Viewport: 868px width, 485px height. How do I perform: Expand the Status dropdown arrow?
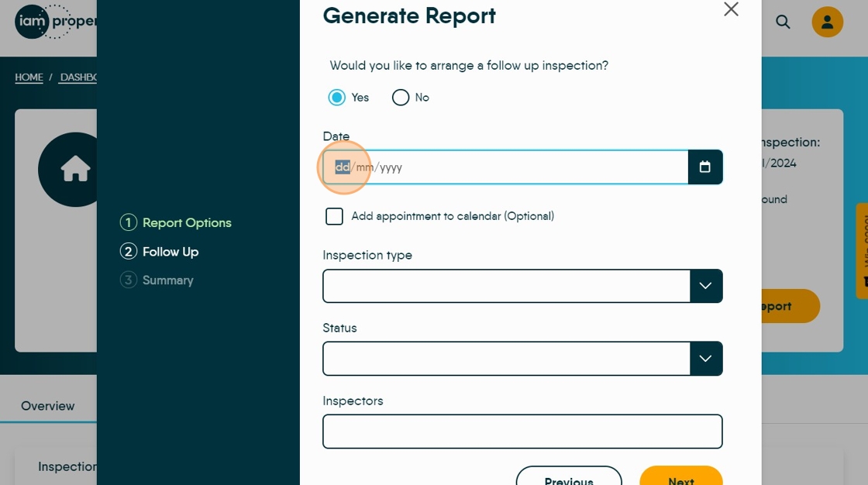706,359
